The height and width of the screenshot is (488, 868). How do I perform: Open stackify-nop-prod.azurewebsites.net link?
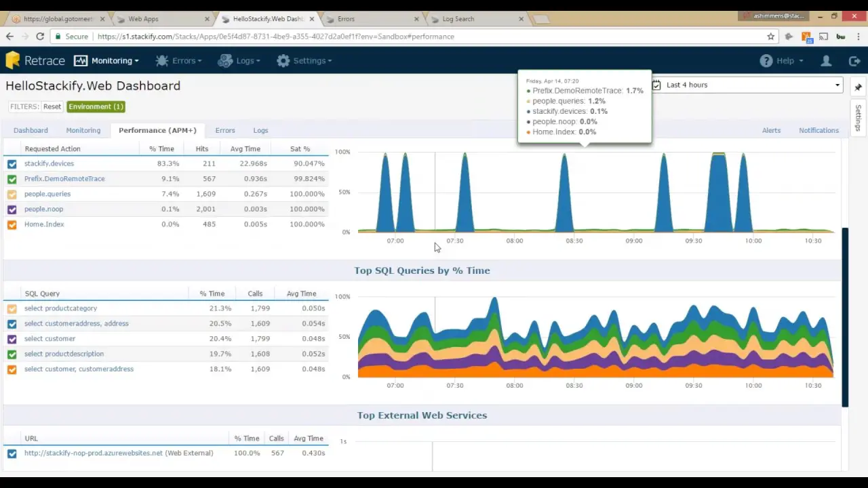94,453
